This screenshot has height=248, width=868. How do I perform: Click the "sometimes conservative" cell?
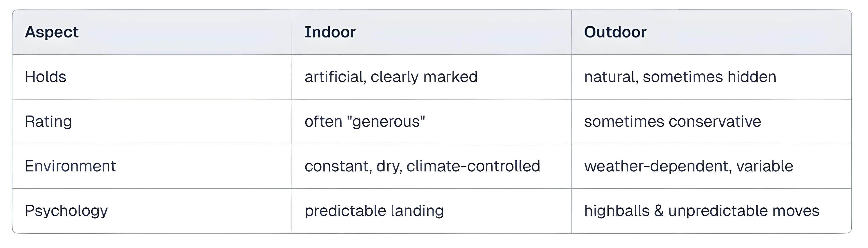coord(672,121)
